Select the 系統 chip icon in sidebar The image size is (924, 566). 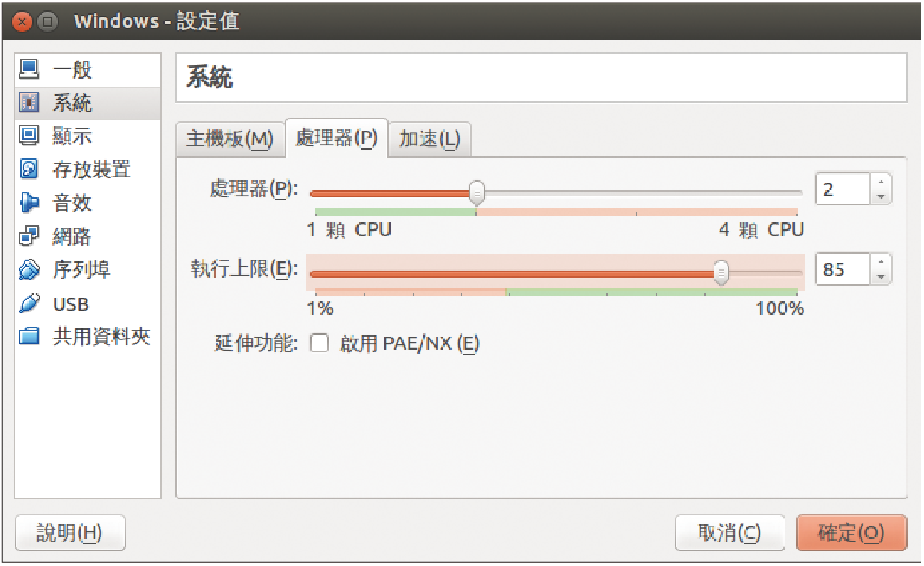(x=29, y=102)
